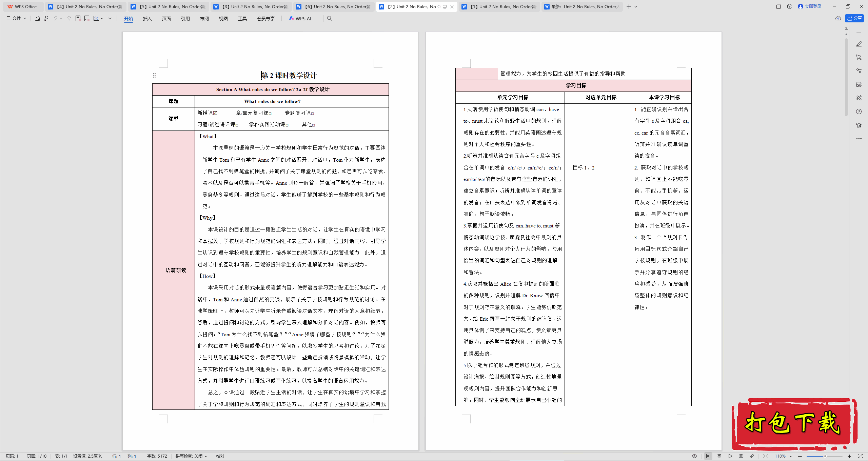Click the play reading mode icon
868x461 pixels.
(x=730, y=456)
